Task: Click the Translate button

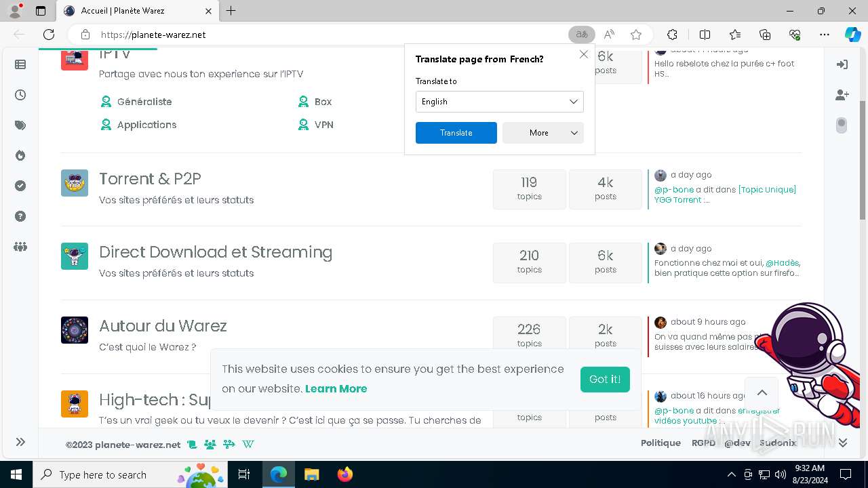Action: point(456,133)
